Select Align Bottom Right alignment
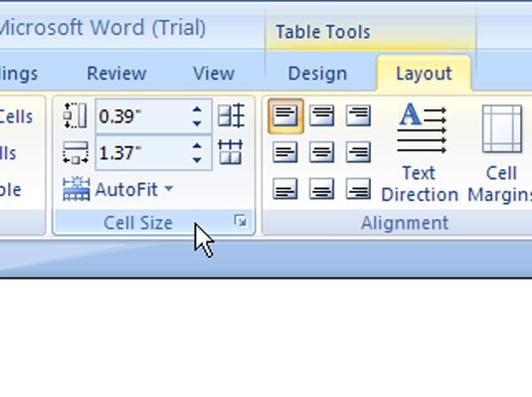 [358, 189]
